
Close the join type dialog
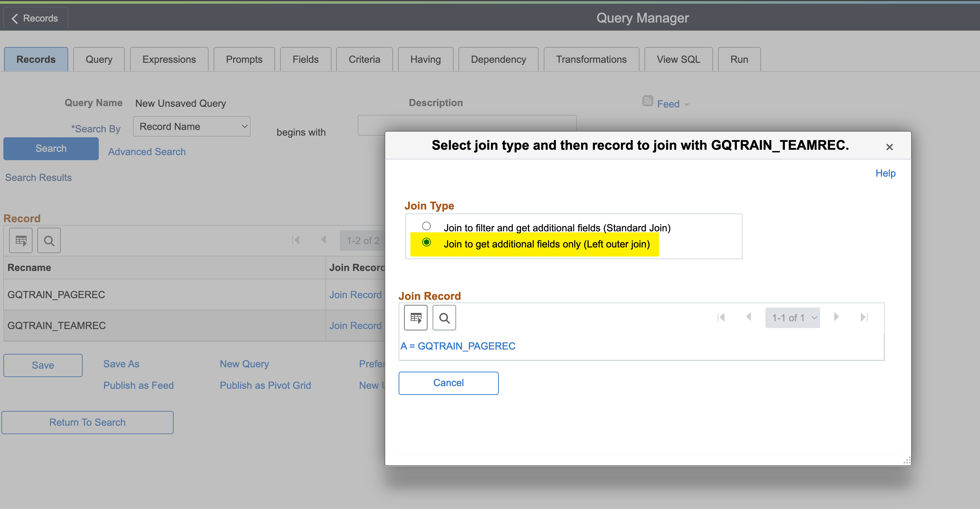click(889, 147)
